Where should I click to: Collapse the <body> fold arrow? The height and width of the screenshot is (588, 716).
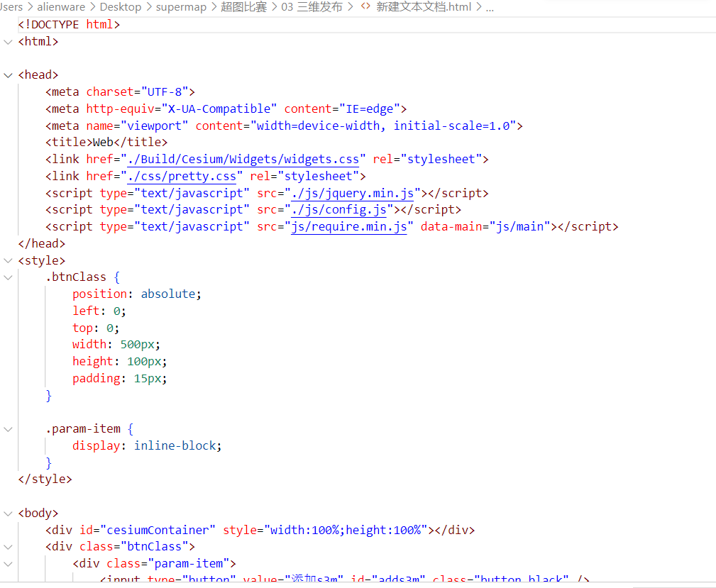pos(8,514)
